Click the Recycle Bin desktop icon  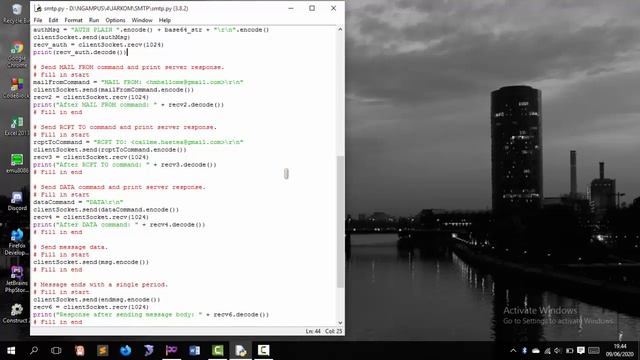(x=17, y=13)
